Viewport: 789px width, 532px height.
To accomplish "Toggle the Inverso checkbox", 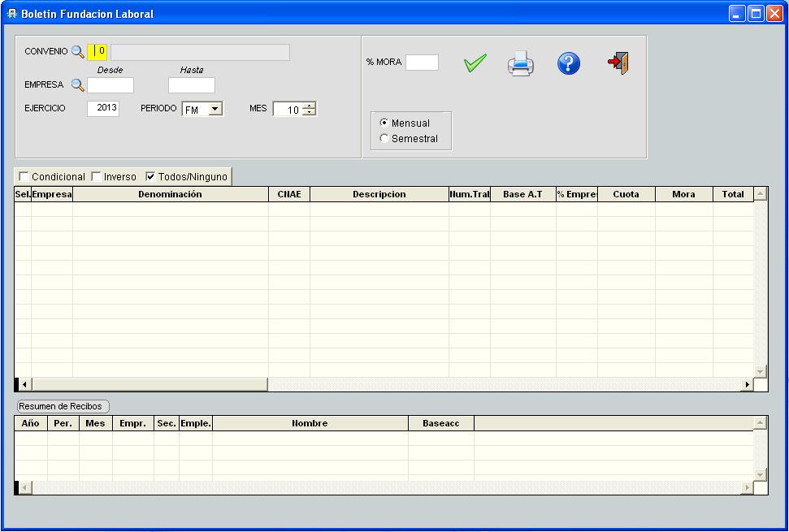I will (x=96, y=176).
